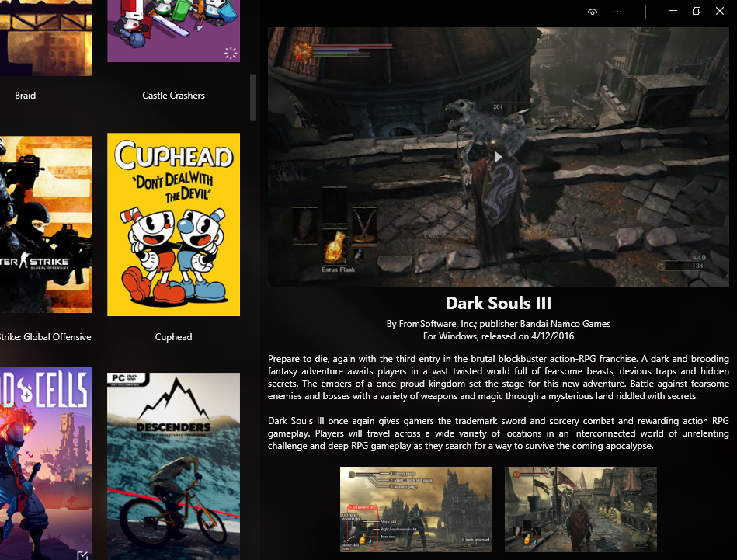
Task: Play the Dark Souls III trailer video
Action: [499, 157]
